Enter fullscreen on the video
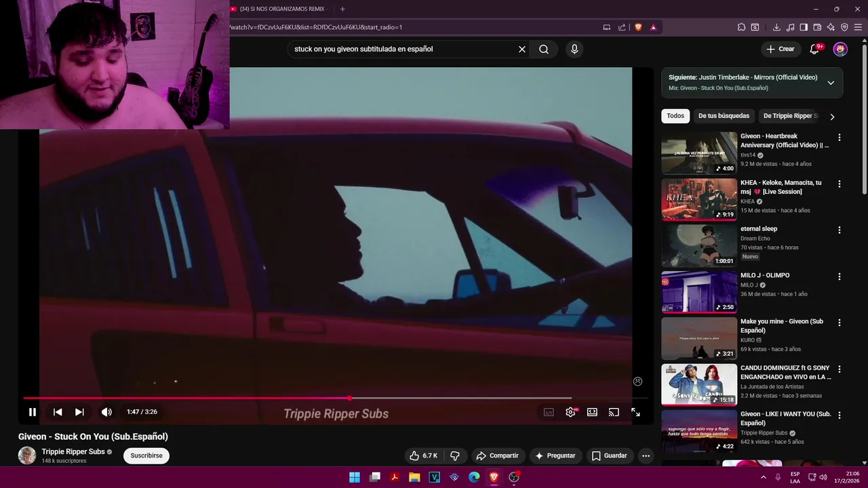The height and width of the screenshot is (488, 868). click(635, 412)
